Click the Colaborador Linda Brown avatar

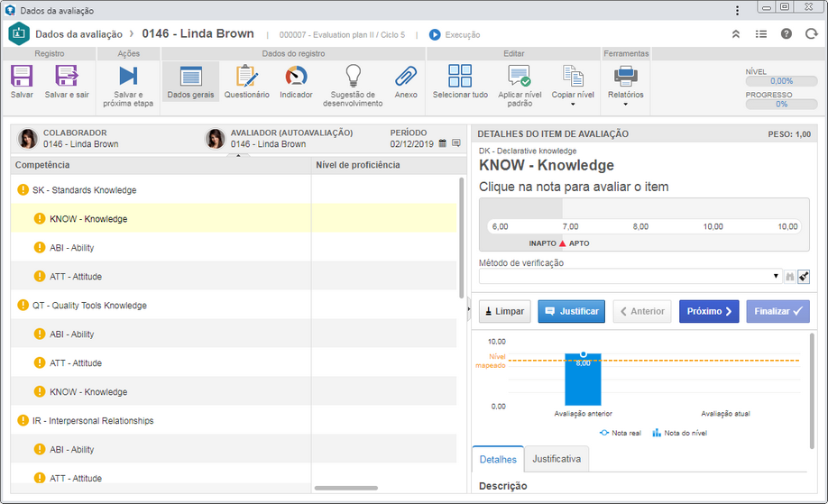coord(28,138)
